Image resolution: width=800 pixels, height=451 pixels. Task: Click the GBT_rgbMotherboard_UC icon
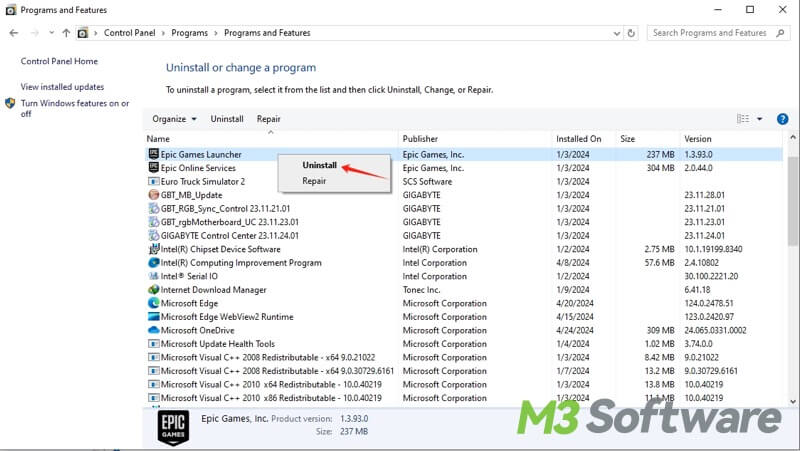click(x=154, y=222)
